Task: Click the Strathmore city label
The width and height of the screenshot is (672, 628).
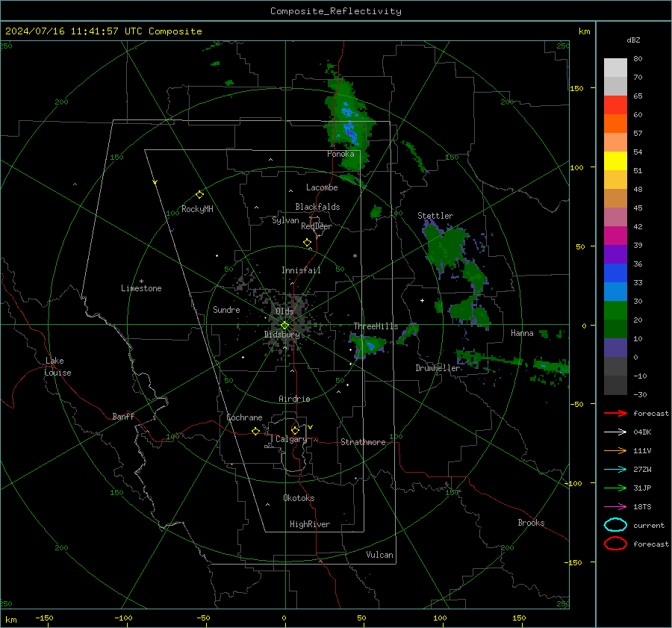Action: coord(363,442)
